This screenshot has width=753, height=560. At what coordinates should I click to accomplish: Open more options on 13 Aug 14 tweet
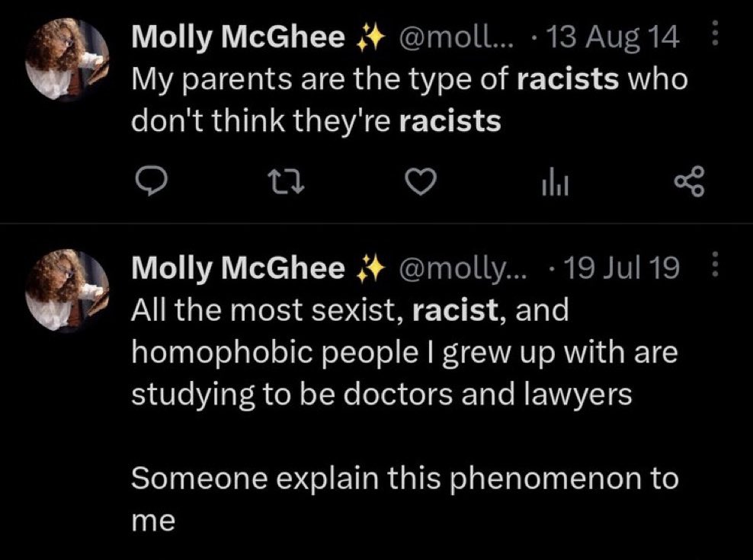(x=715, y=33)
